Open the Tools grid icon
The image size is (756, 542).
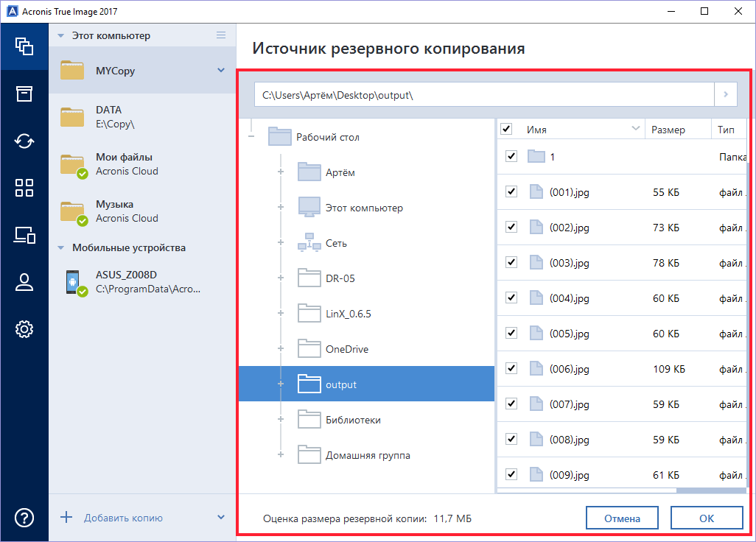(x=24, y=188)
